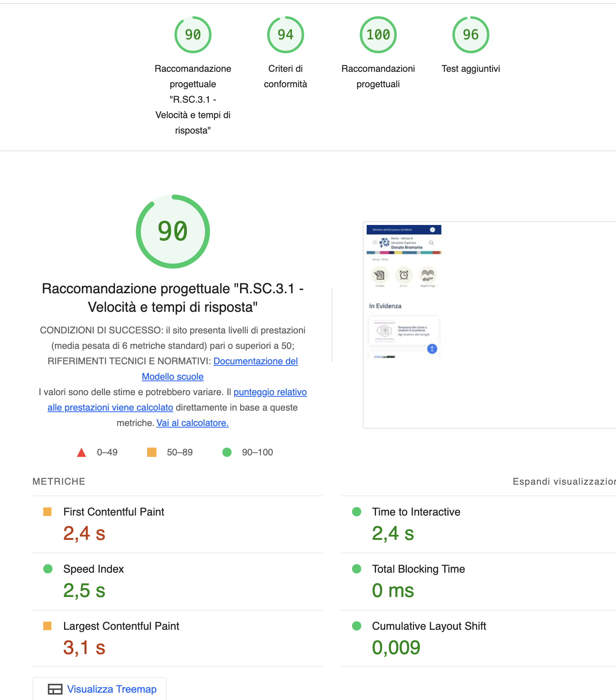This screenshot has width=616, height=700.
Task: Open the 100 Raccomandazioni progettuali gauge
Action: pos(378,35)
